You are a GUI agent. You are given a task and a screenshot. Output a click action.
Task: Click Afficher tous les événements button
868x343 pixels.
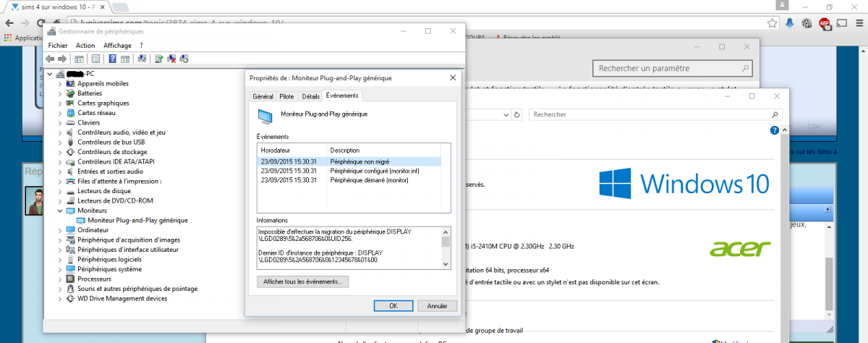point(303,281)
